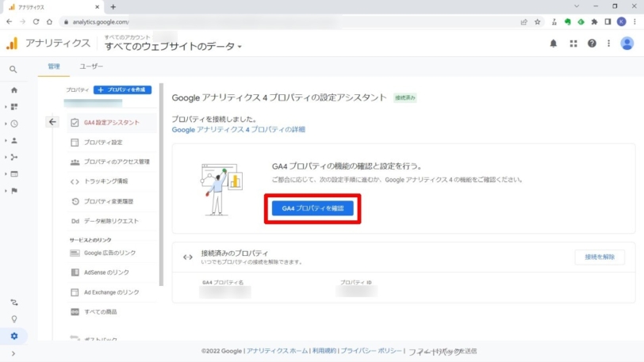Image resolution: width=644 pixels, height=362 pixels.
Task: Expand the Acquisition section arrow in the sidebar
Action: (6, 157)
